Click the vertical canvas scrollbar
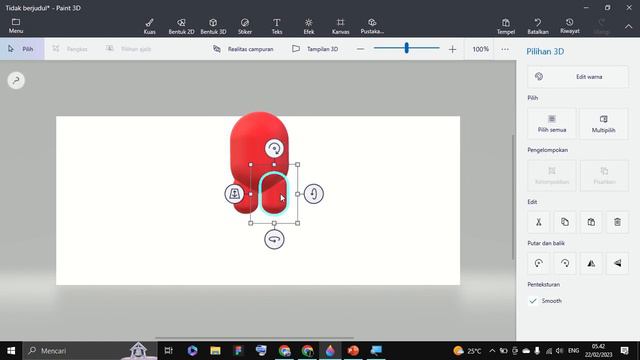The height and width of the screenshot is (360, 640). 513,197
